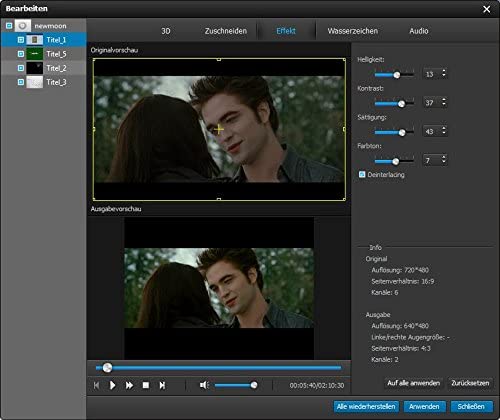500x420 pixels.
Task: Click the volume slider
Action: tap(236, 385)
